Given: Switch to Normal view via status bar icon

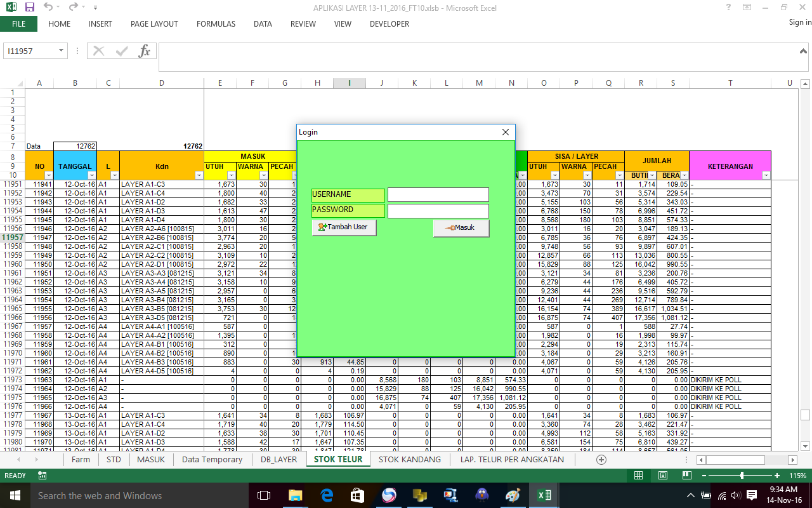Looking at the screenshot, I should [x=638, y=475].
